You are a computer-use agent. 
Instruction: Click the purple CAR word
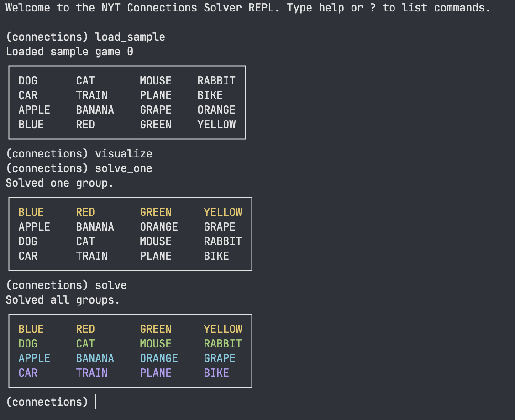[28, 373]
